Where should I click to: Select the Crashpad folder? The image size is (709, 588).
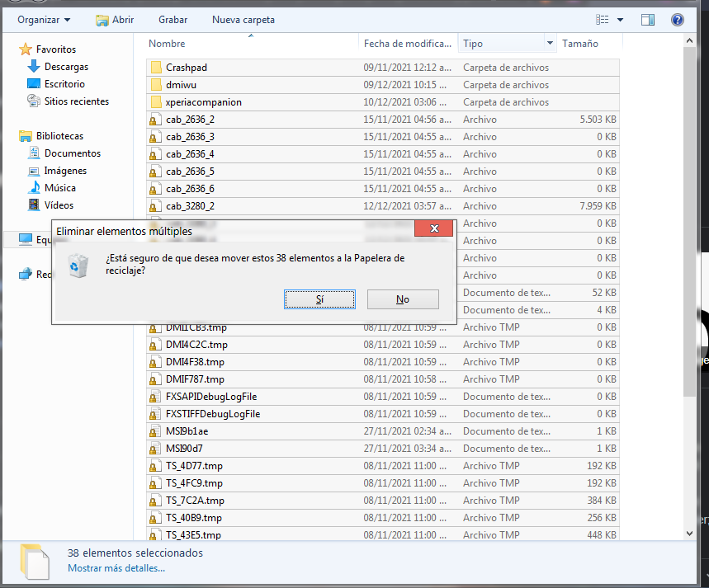point(382,68)
